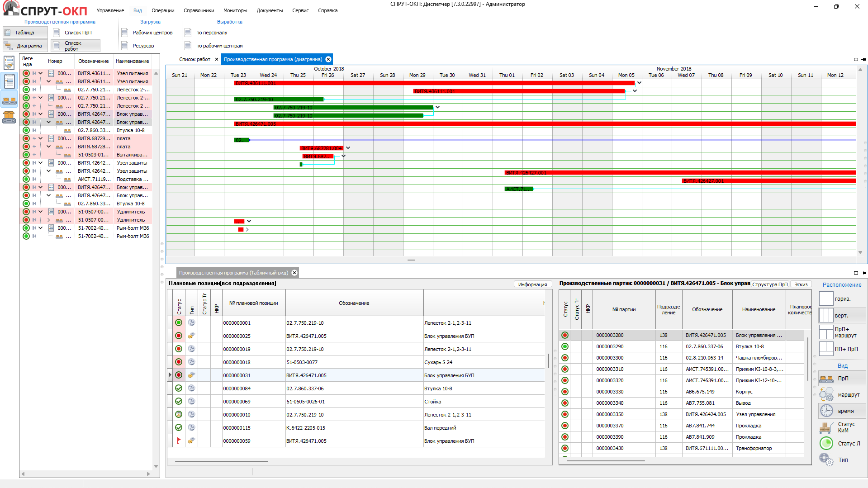The image size is (868, 488).
Task: Expand the dropdown arrow after the 02.7.750.219-10 bar
Action: (x=437, y=107)
